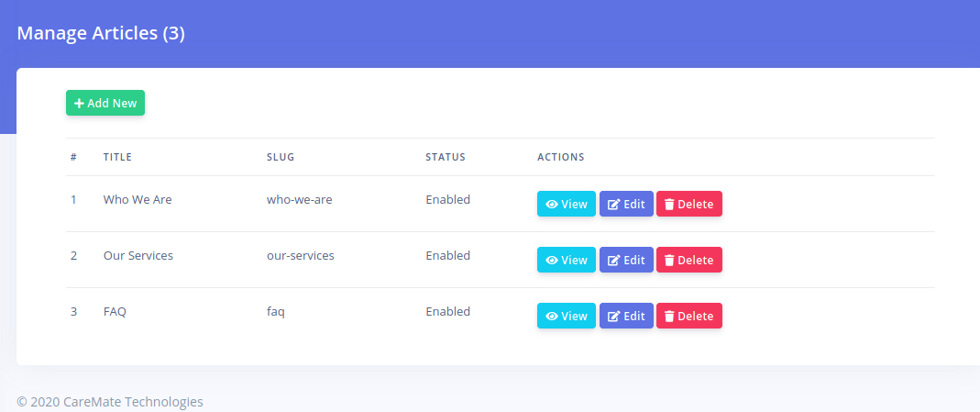
Task: View the FAQ article
Action: point(566,316)
